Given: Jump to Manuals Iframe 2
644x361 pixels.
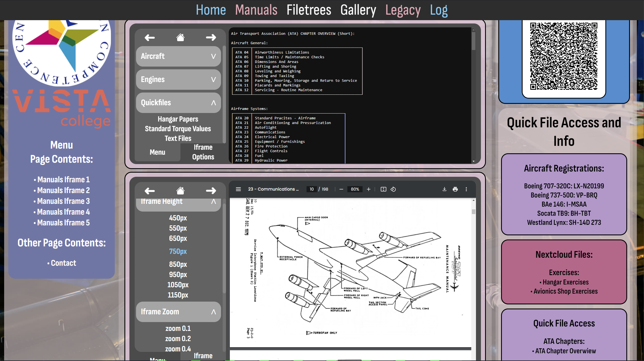Looking at the screenshot, I should point(63,190).
